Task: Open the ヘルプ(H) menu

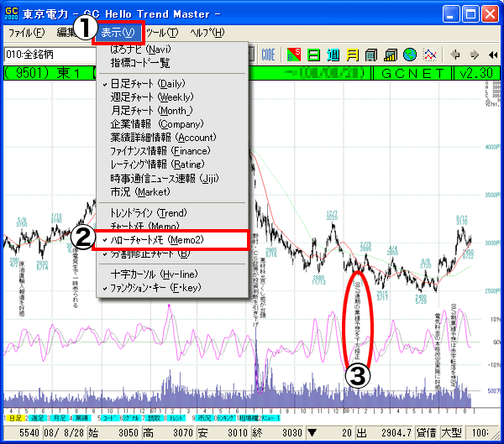Action: tap(207, 33)
